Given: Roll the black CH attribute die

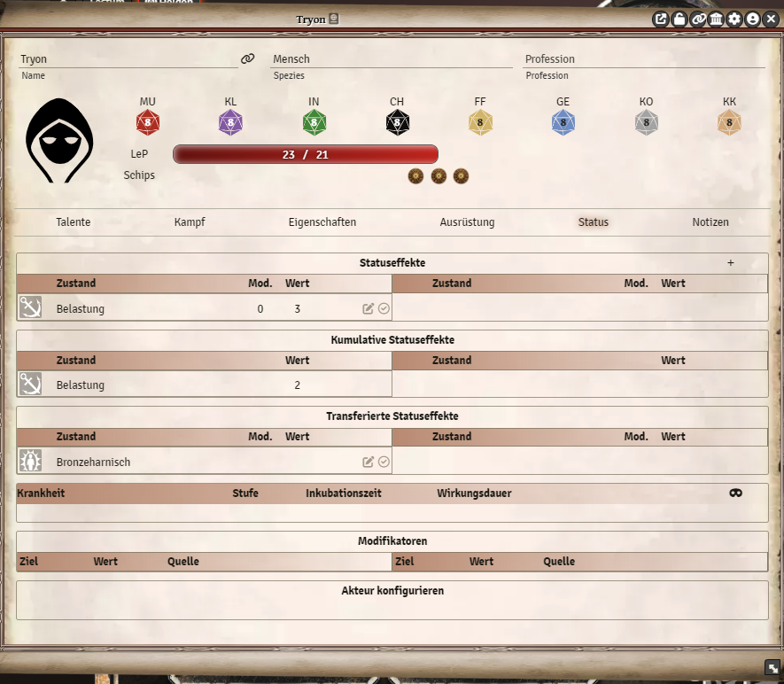Looking at the screenshot, I should click(x=397, y=120).
